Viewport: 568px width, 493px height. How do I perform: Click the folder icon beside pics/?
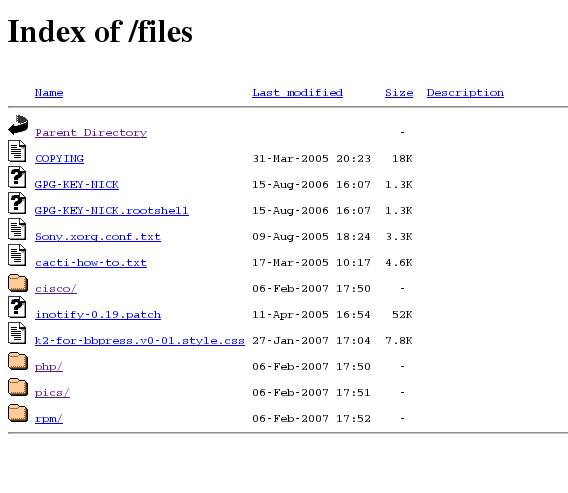point(18,387)
